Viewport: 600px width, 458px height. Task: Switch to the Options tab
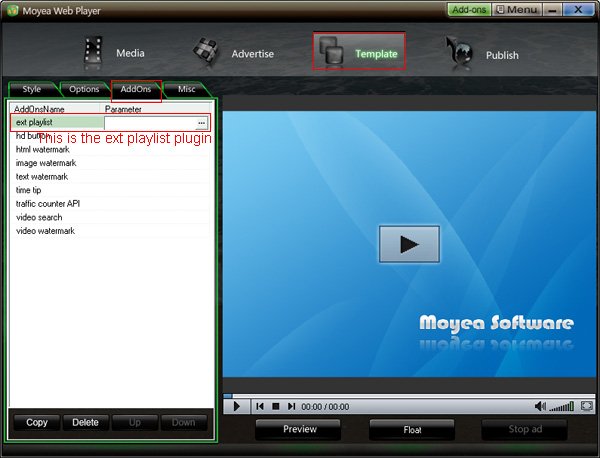pyautogui.click(x=84, y=89)
